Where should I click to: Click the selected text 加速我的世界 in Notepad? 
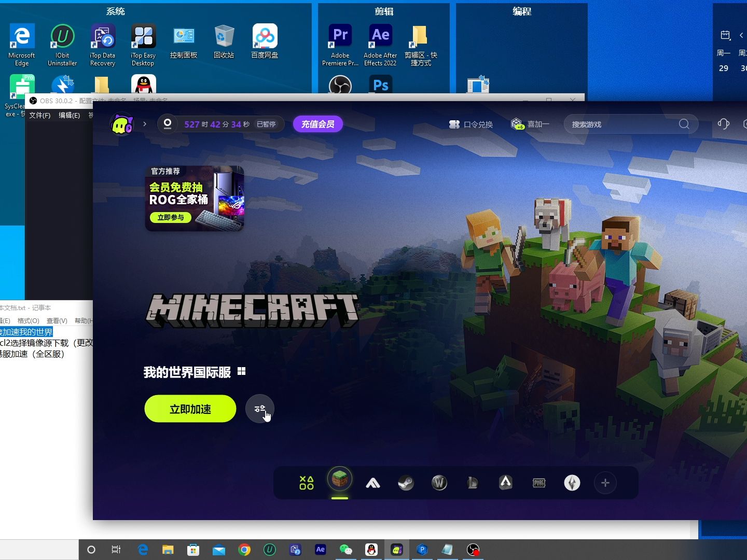[x=26, y=332]
